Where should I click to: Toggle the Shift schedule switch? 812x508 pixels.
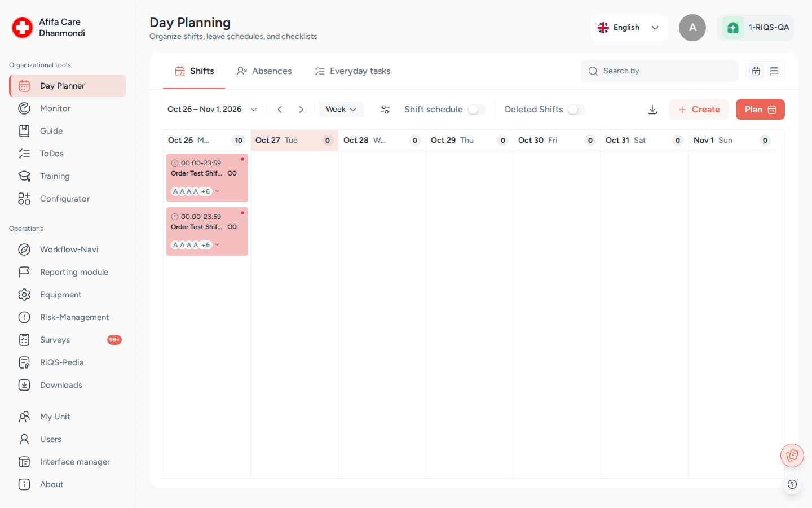point(476,110)
